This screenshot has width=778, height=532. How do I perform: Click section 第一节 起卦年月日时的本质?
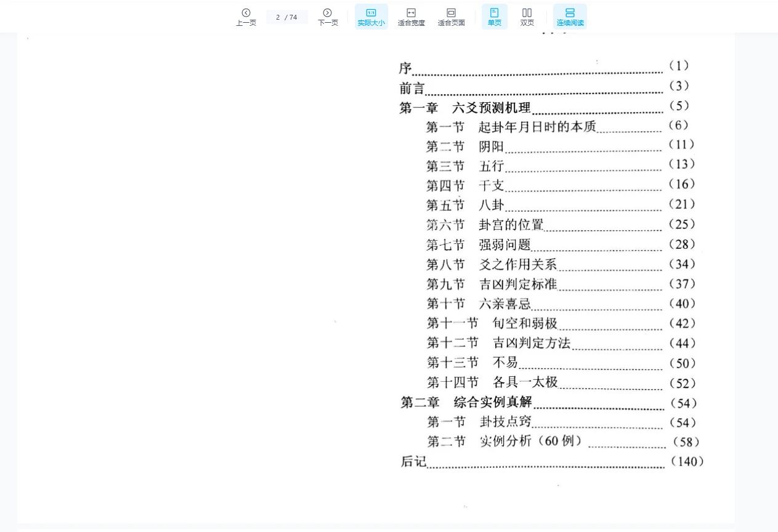tap(511, 127)
